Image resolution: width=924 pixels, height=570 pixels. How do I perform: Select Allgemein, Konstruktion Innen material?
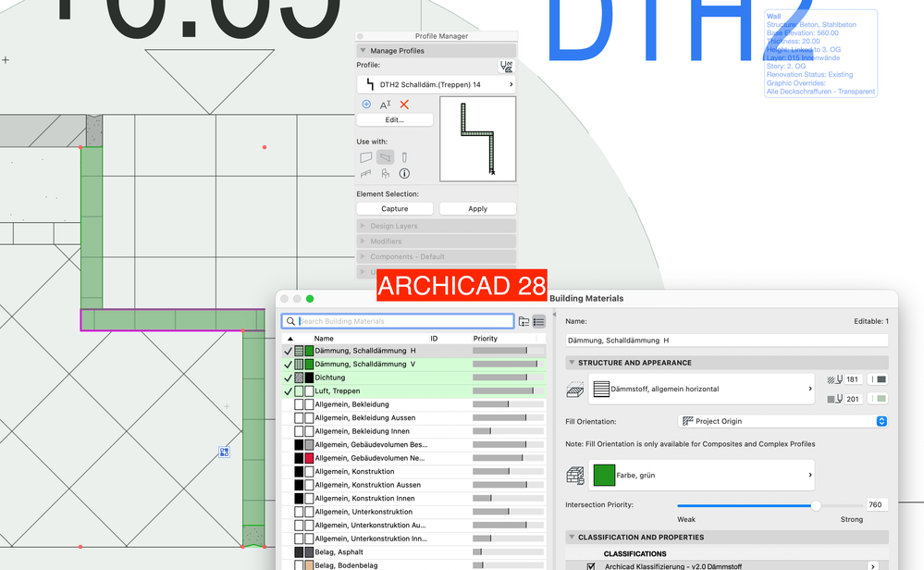point(413,499)
